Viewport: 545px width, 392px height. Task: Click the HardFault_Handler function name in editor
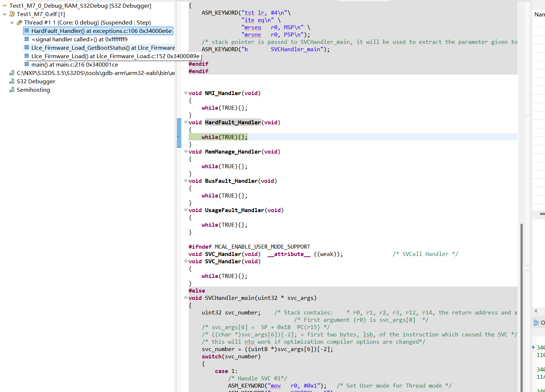pyautogui.click(x=233, y=122)
